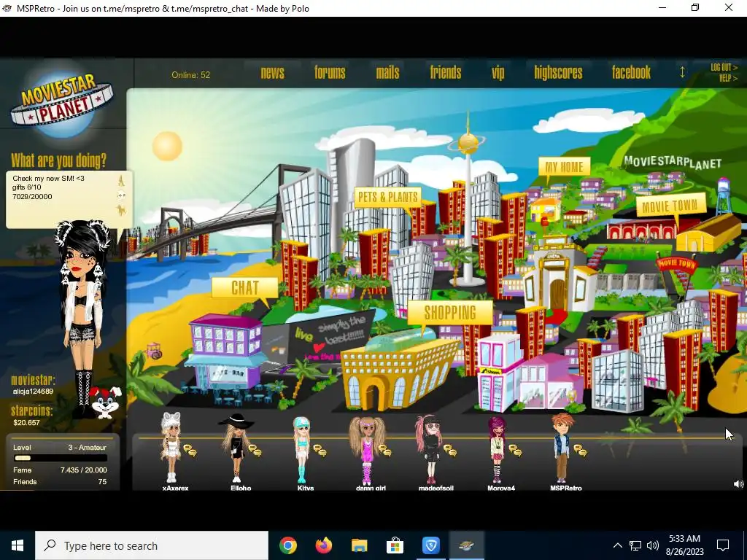The image size is (747, 560).
Task: Open MSPRetro's avatar
Action: tap(562, 448)
